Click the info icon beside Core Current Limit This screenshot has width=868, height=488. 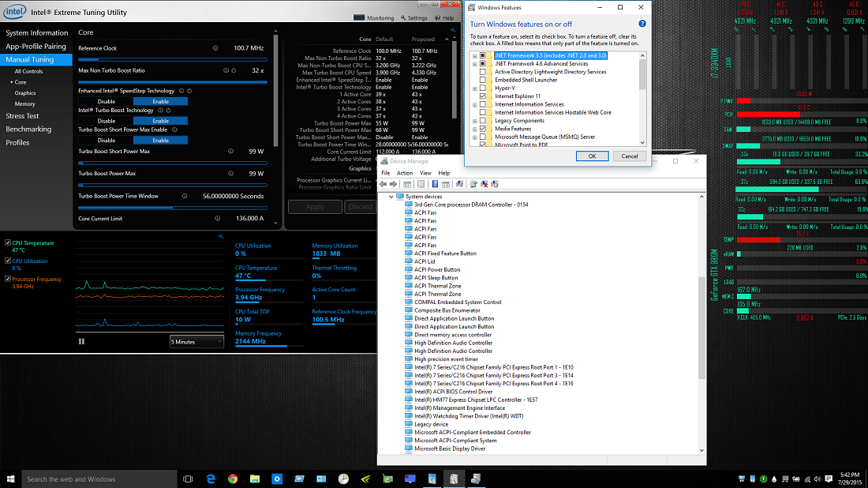(x=218, y=218)
